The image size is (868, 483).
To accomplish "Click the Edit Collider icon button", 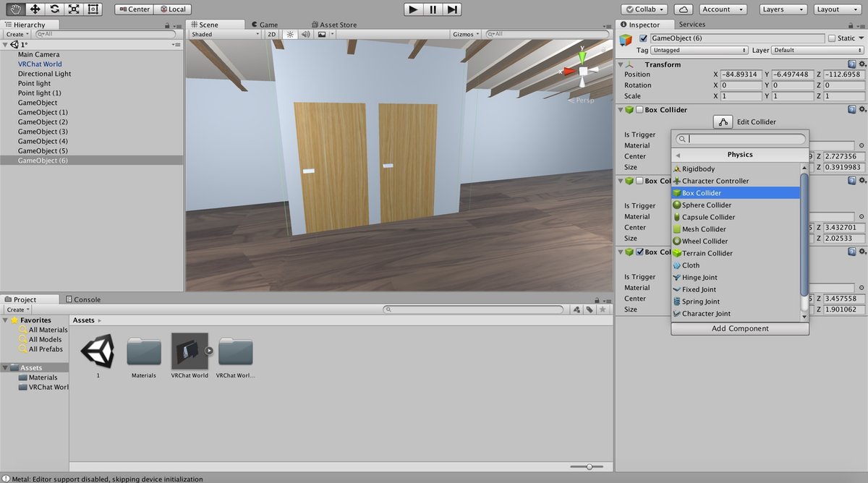I will pos(723,122).
